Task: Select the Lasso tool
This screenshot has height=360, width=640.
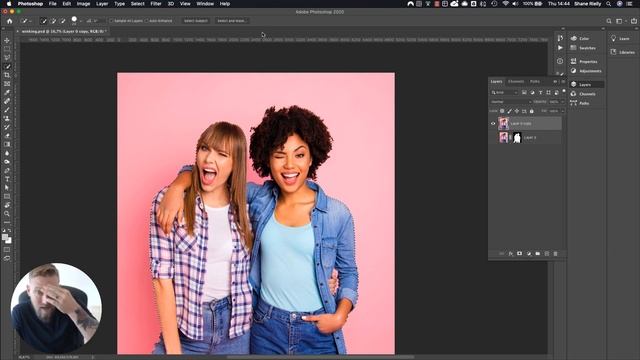Action: [x=7, y=58]
